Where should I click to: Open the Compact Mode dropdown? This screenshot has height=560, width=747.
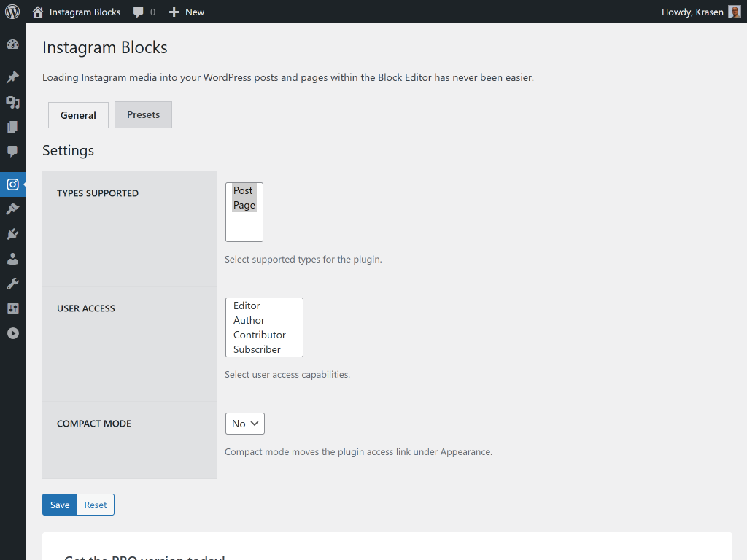pos(245,424)
